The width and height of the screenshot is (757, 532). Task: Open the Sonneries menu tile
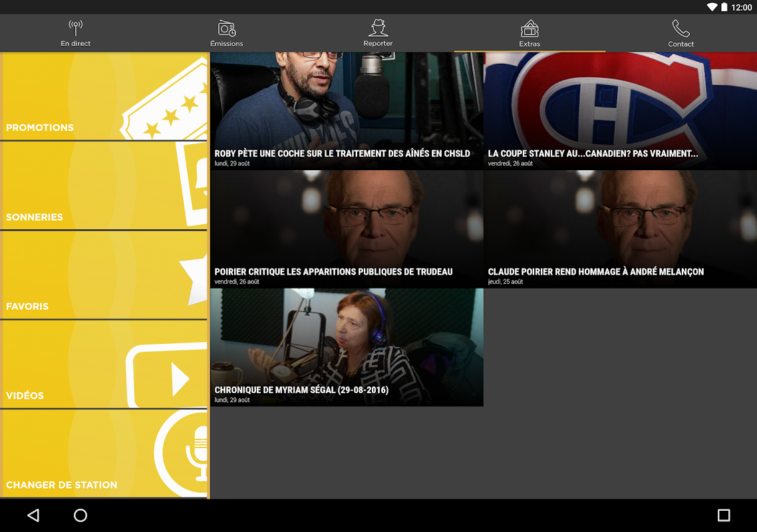pos(104,186)
